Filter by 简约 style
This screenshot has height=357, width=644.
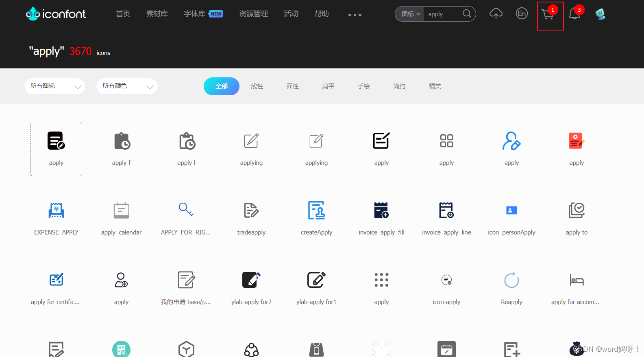pyautogui.click(x=399, y=86)
